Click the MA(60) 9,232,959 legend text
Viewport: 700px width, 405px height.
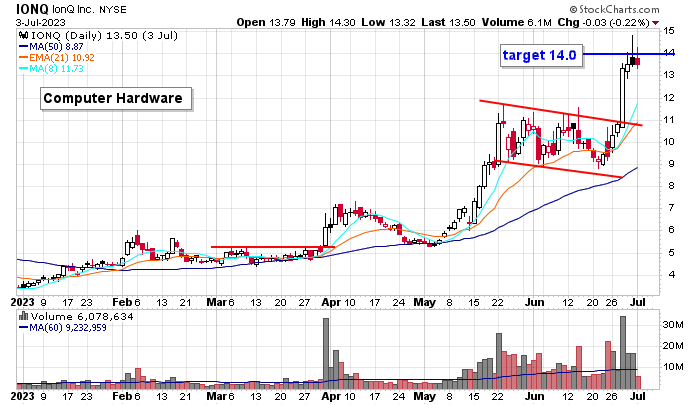pos(68,328)
